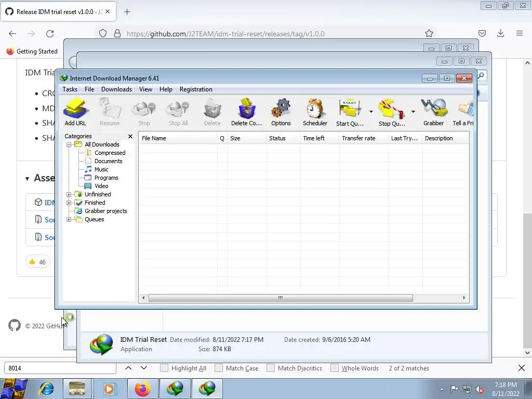Open Start Queue dropdown arrow
Image resolution: width=532 pixels, height=399 pixels.
(x=371, y=112)
